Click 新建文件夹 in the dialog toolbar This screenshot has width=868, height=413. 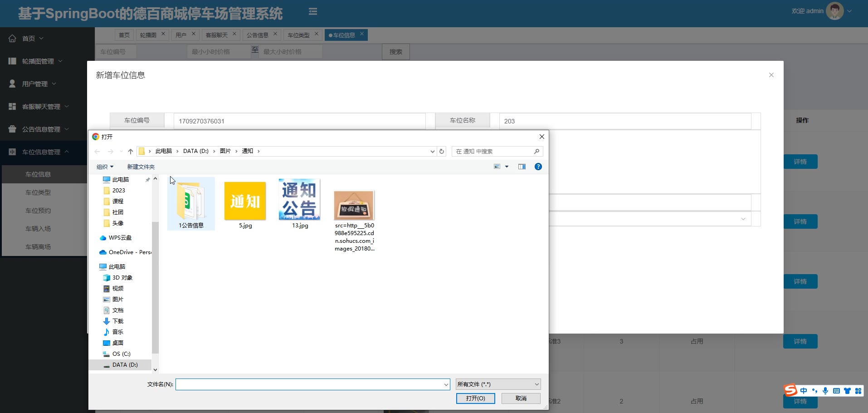point(141,167)
